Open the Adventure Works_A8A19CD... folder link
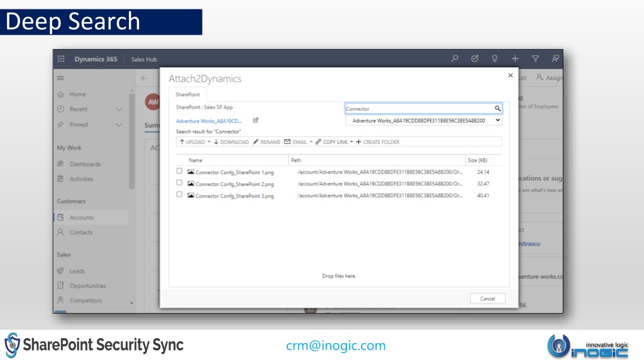This screenshot has width=644, height=362. tap(209, 121)
